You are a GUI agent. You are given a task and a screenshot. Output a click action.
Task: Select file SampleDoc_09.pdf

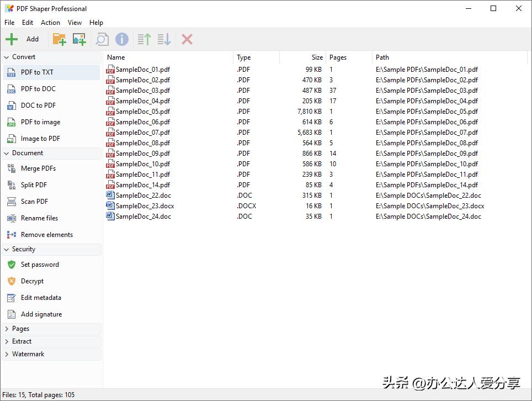point(143,154)
